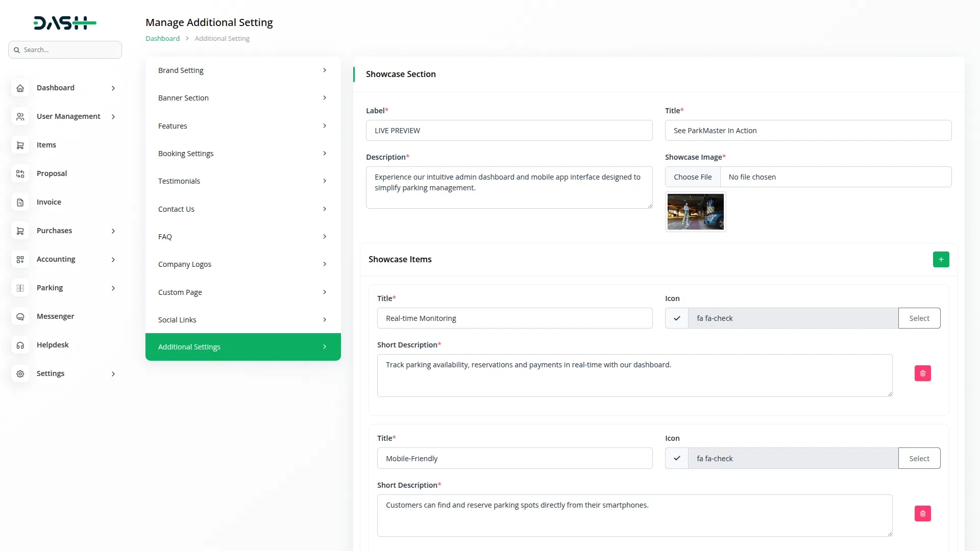Go to Dashboard breadcrumb link
Viewport: 980px width, 551px height.
(162, 39)
